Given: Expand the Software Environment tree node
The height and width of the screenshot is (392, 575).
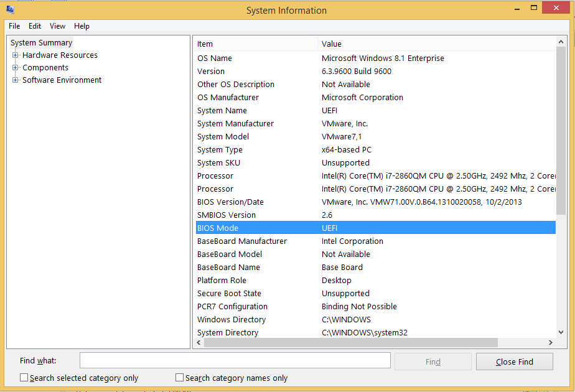Looking at the screenshot, I should click(15, 80).
